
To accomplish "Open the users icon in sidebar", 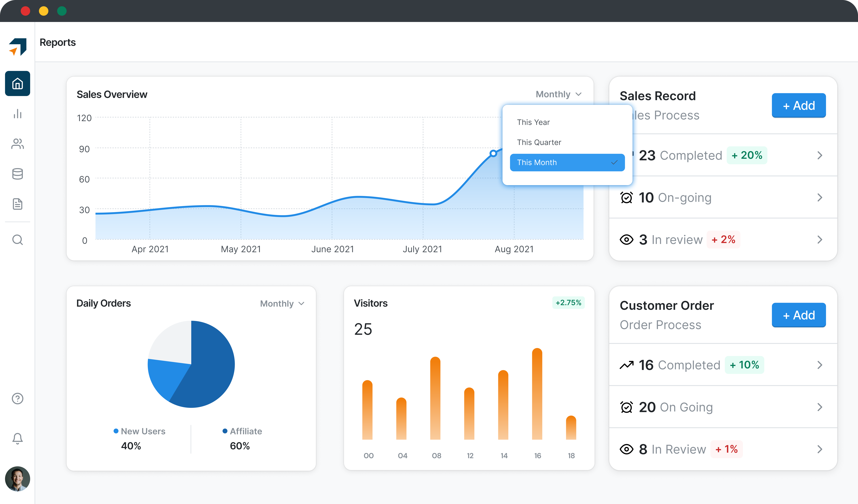I will pos(17,144).
